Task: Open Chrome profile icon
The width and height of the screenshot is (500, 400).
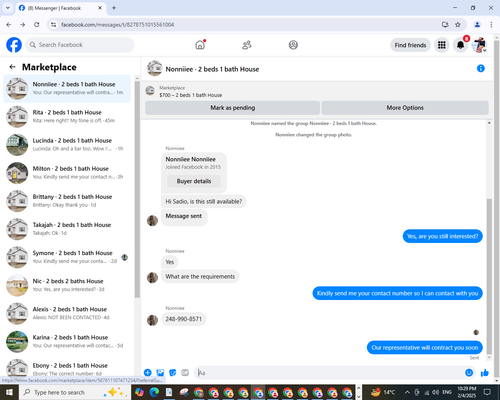Action: tap(477, 25)
